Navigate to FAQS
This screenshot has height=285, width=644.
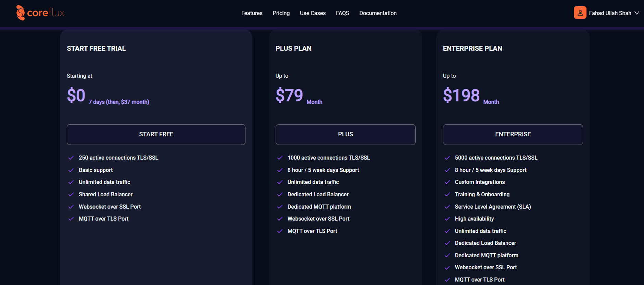pos(342,13)
